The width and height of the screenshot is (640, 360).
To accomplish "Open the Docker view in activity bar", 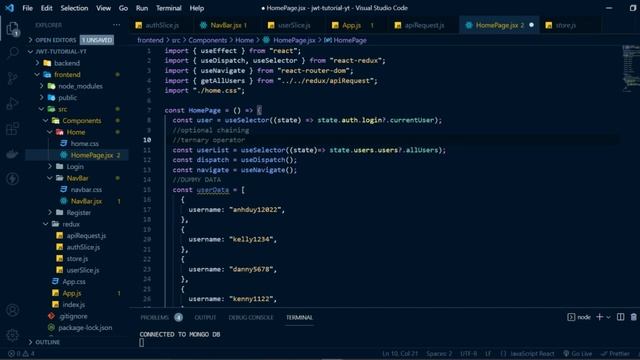I will point(13,154).
